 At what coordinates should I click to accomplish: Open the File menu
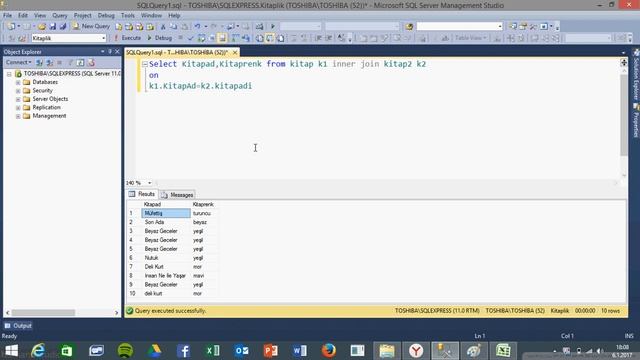[x=7, y=16]
